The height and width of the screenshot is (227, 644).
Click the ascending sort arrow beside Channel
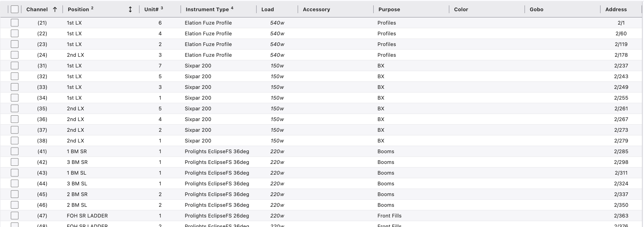(x=55, y=9)
